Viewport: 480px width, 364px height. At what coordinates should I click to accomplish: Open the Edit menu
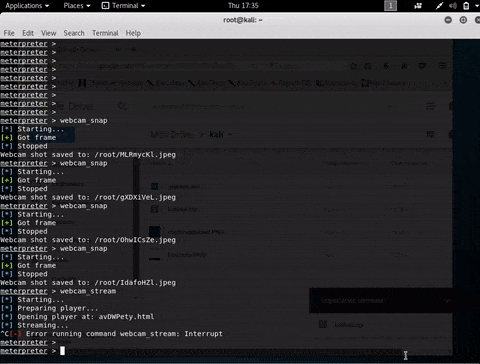coord(28,33)
